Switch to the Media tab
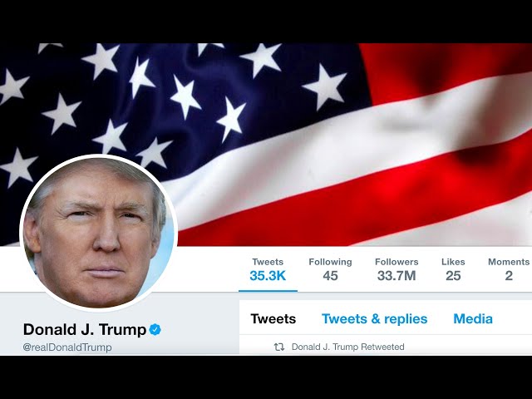The width and height of the screenshot is (532, 399). [x=473, y=319]
